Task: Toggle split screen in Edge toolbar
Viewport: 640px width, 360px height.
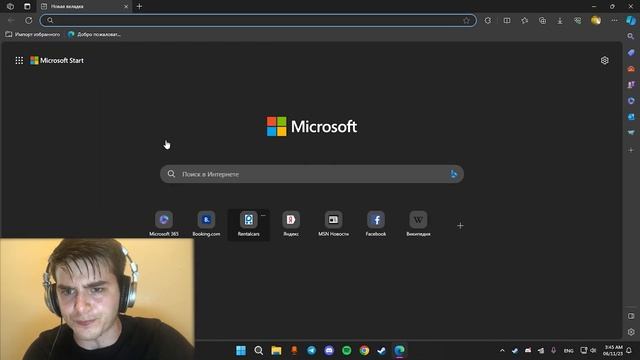Action: click(507, 20)
